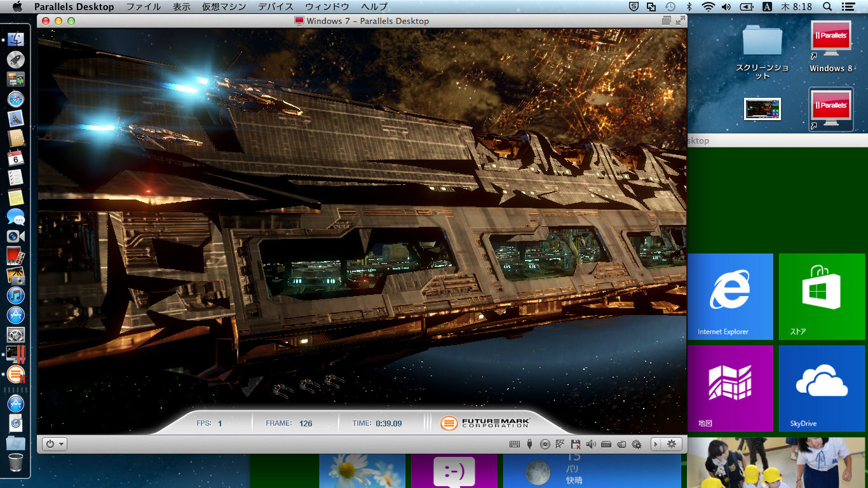
Task: Click Time Machine icon in menu bar
Action: click(x=670, y=6)
